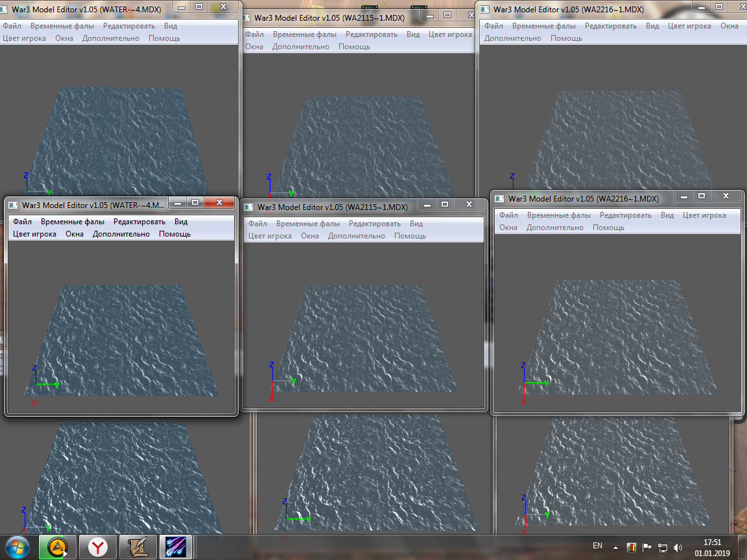Viewport: 747px width, 560px height.
Task: Switch to the scroll-and-quill taskbar app
Action: (x=137, y=547)
